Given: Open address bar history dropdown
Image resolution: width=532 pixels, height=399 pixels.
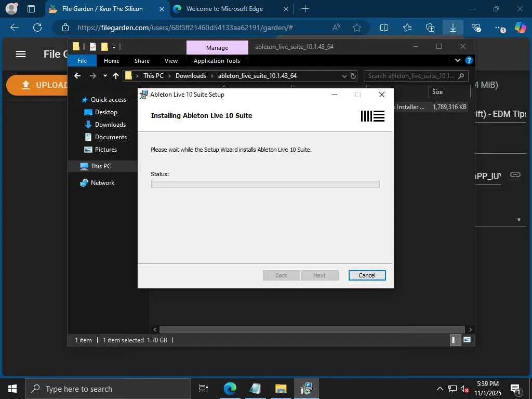Looking at the screenshot, I should pyautogui.click(x=344, y=76).
